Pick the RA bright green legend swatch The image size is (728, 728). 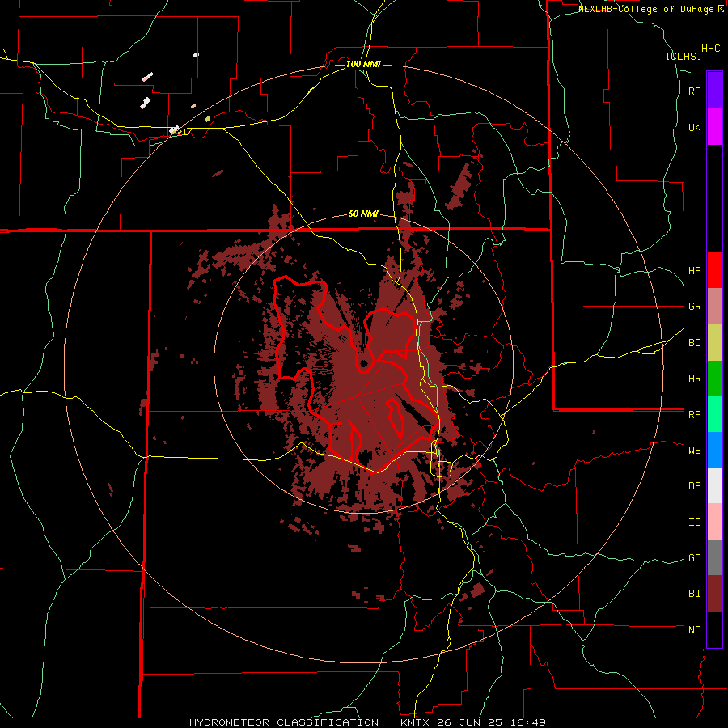pos(714,414)
